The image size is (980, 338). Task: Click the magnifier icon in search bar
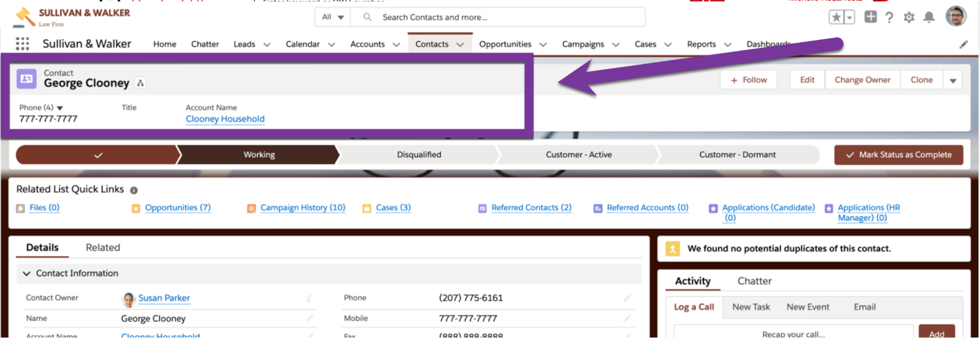click(367, 17)
